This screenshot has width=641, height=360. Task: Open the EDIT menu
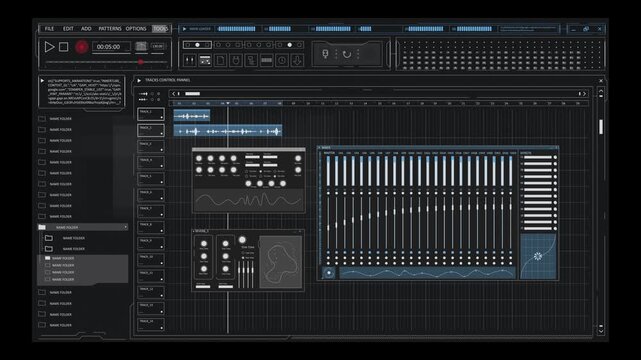(x=68, y=29)
